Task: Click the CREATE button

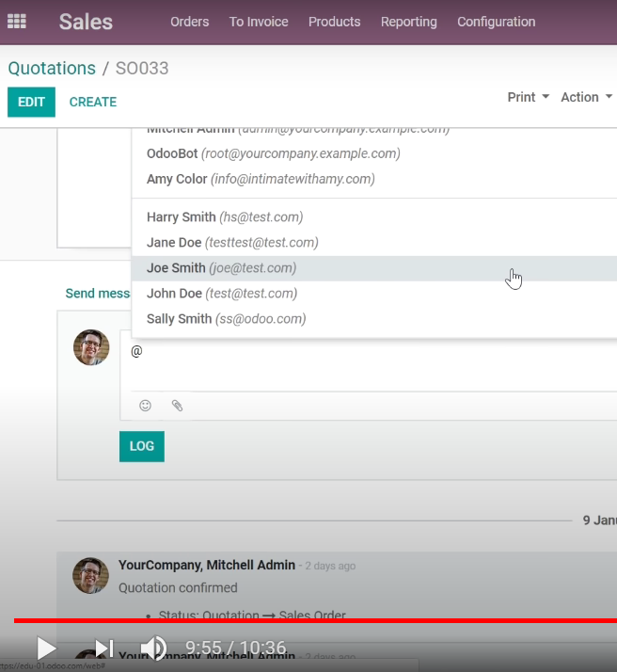Action: click(93, 102)
